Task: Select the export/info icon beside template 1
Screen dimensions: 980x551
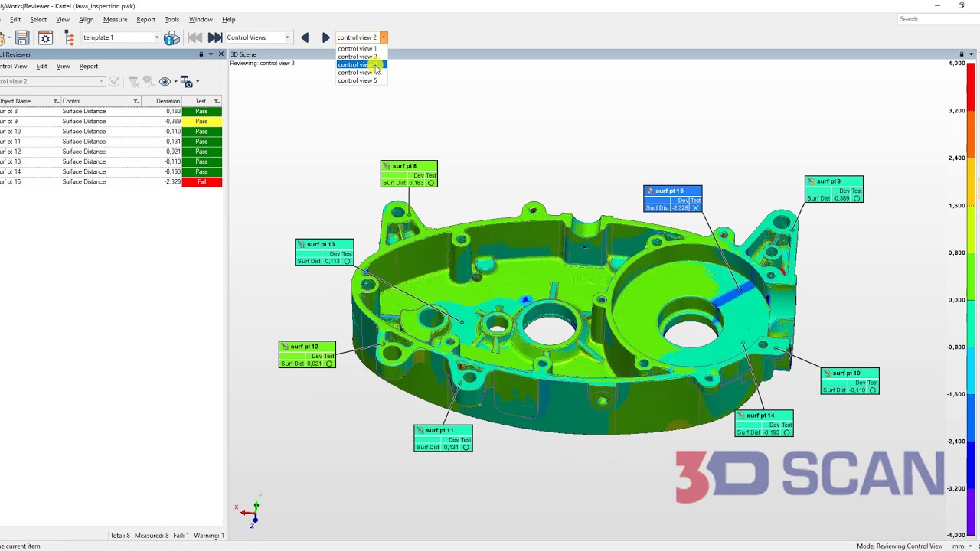Action: (171, 37)
